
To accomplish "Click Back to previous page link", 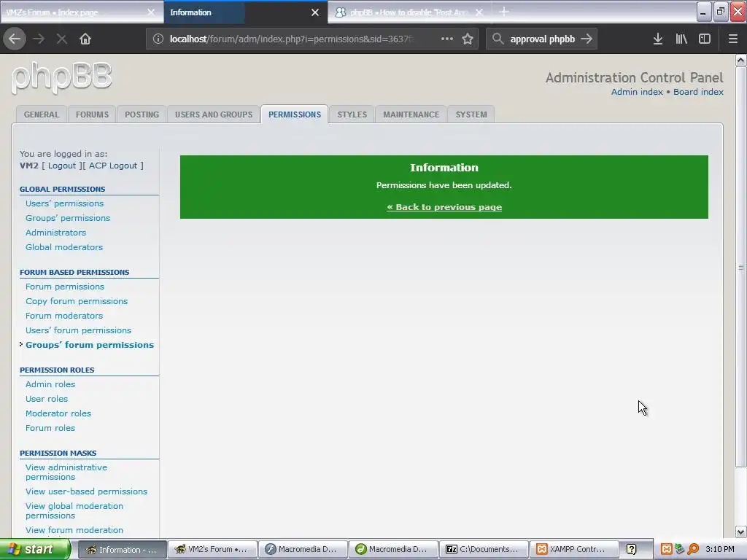I will pyautogui.click(x=444, y=206).
